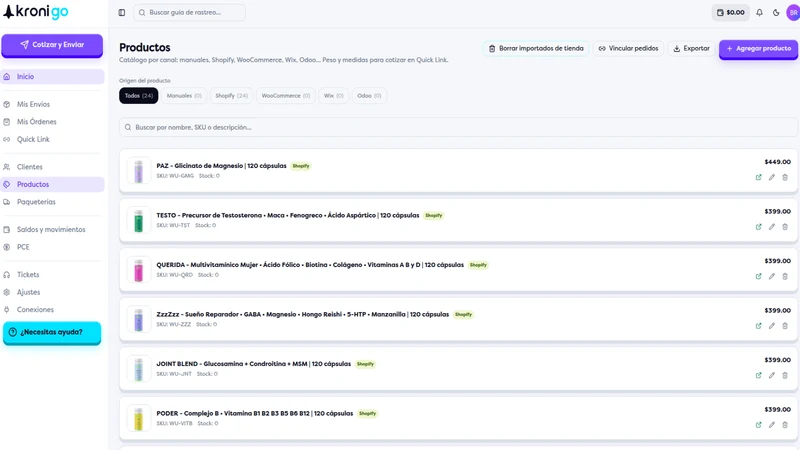The image size is (800, 450).
Task: Click the PODER - Complejo B product title
Action: (x=255, y=413)
